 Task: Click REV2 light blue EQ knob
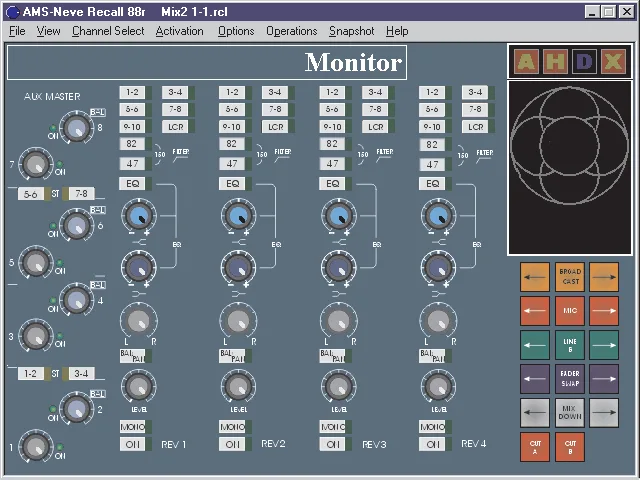pos(239,216)
